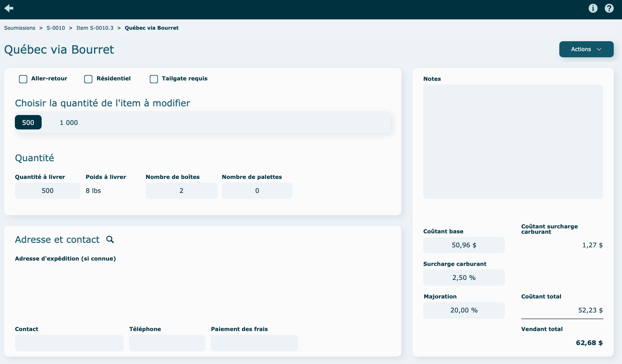This screenshot has width=622, height=364.
Task: Edit the Majoration percentage field
Action: (464, 310)
